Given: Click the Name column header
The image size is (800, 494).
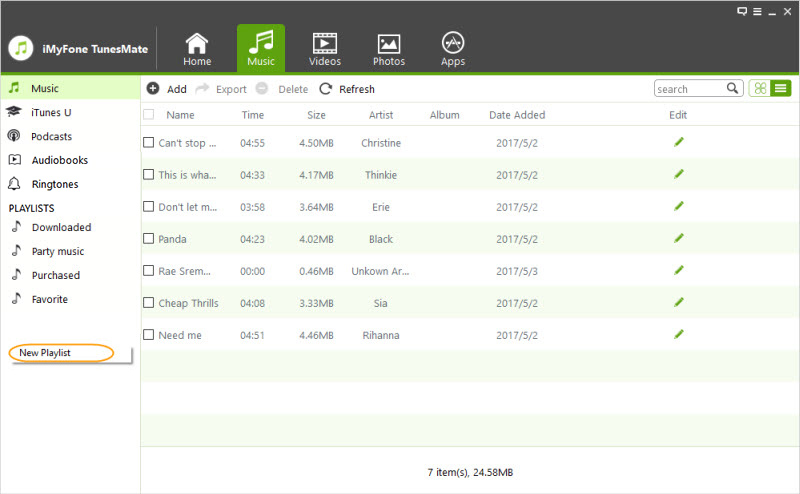Looking at the screenshot, I should coord(180,115).
